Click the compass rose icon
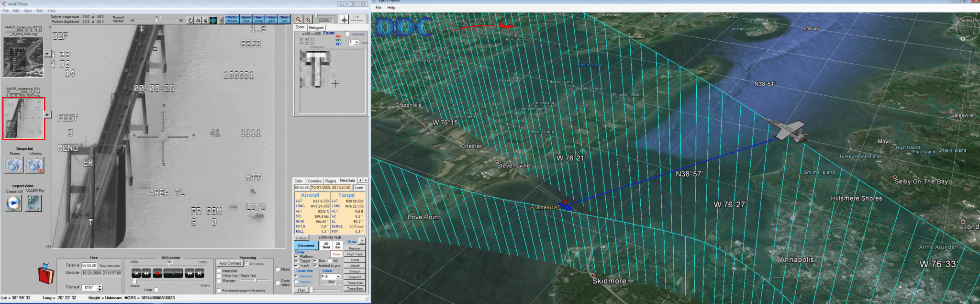 344,20
